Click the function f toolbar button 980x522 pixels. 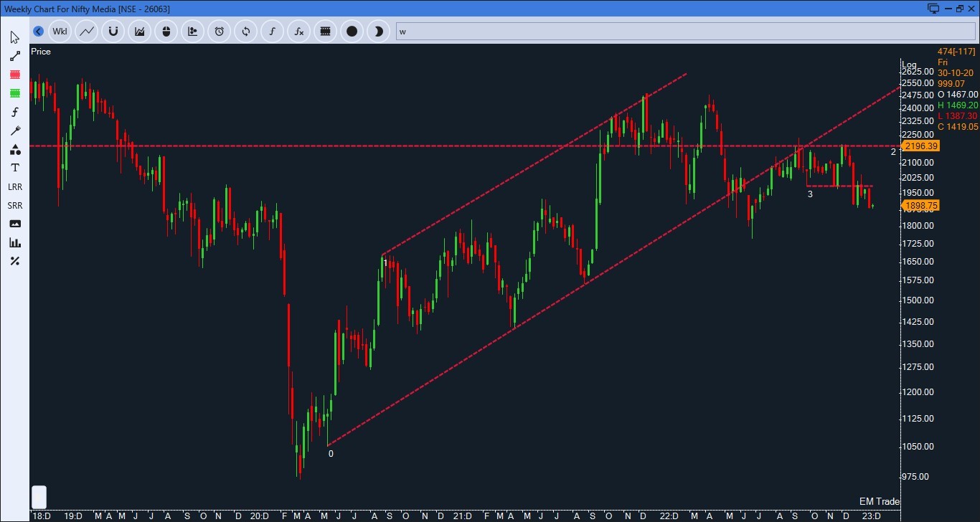[273, 32]
